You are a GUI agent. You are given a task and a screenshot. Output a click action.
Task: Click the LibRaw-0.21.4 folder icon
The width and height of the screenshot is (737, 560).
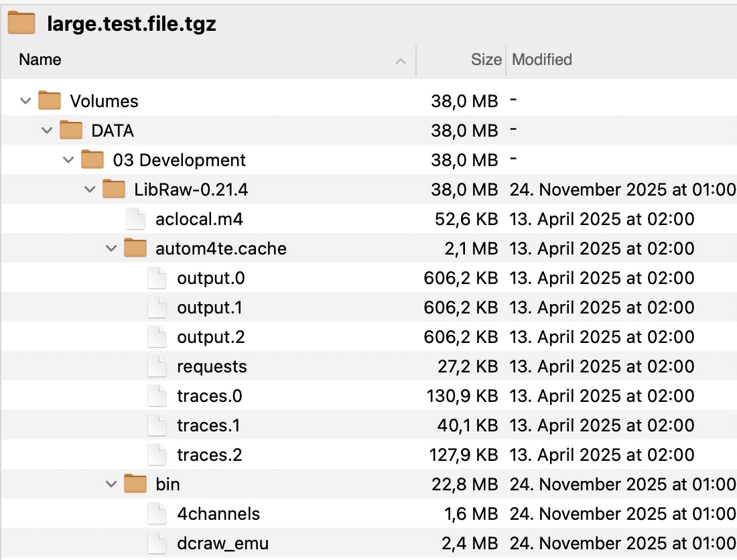(x=114, y=189)
